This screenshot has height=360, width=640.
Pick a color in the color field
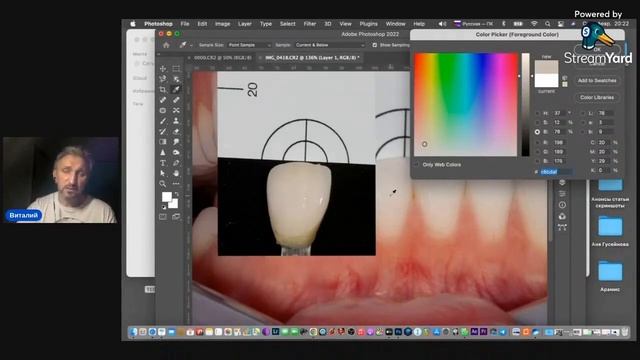[466, 104]
